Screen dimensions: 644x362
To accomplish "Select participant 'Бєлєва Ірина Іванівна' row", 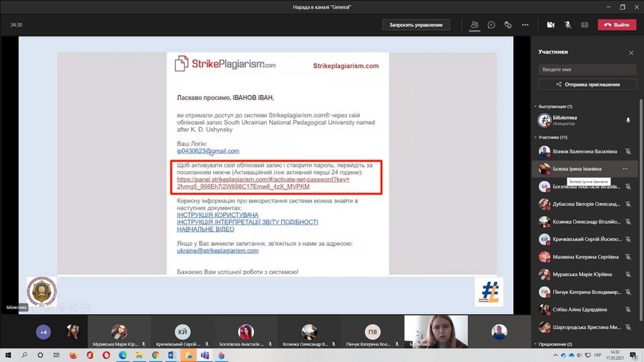I will tap(585, 169).
